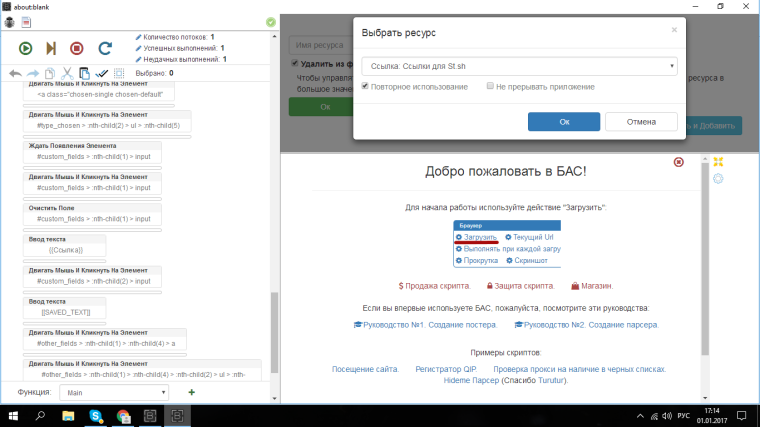Enable the 'Не прерывать приложение' checkbox
The image size is (760, 427).
[490, 87]
